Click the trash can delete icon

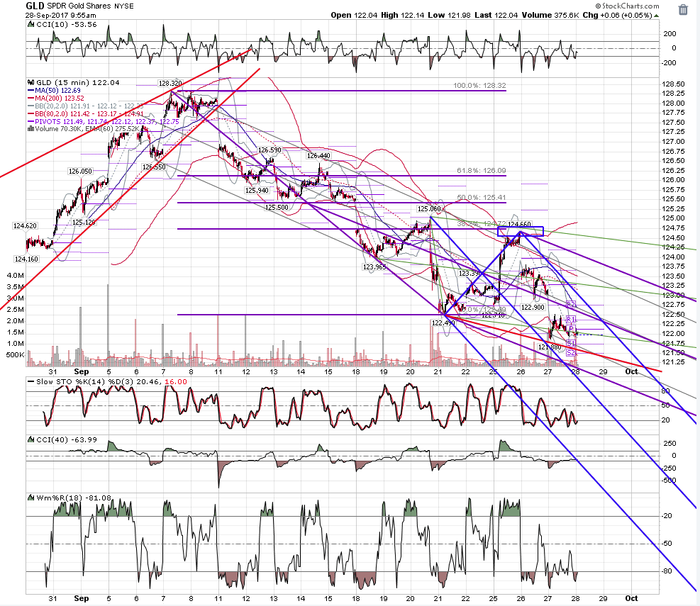(683, 9)
